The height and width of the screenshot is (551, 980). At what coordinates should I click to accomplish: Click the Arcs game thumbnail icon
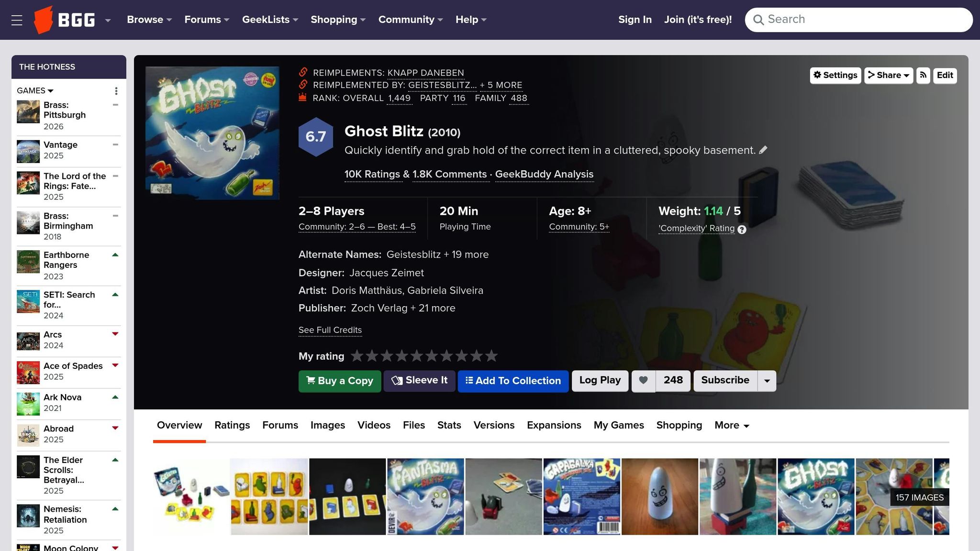(x=28, y=341)
